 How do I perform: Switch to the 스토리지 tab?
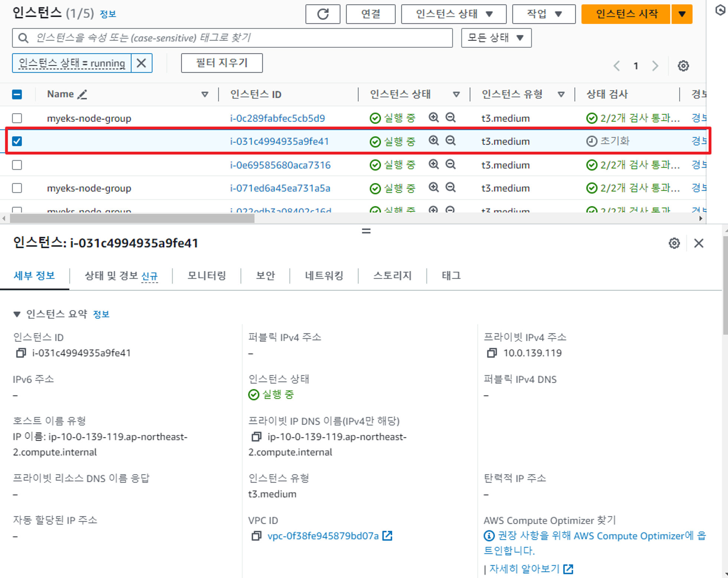click(392, 276)
